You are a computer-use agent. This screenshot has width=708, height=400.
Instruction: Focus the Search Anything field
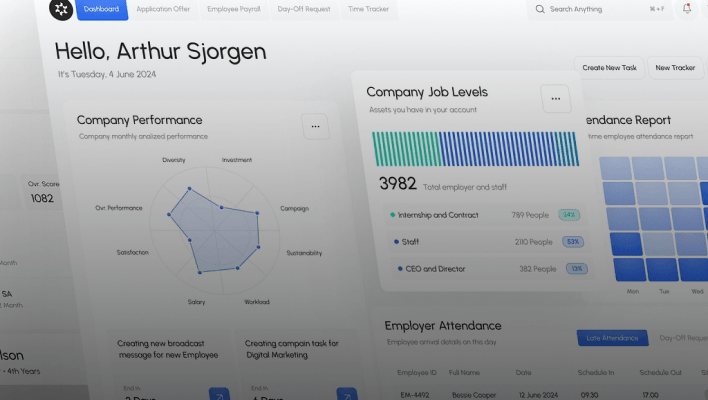tap(600, 9)
